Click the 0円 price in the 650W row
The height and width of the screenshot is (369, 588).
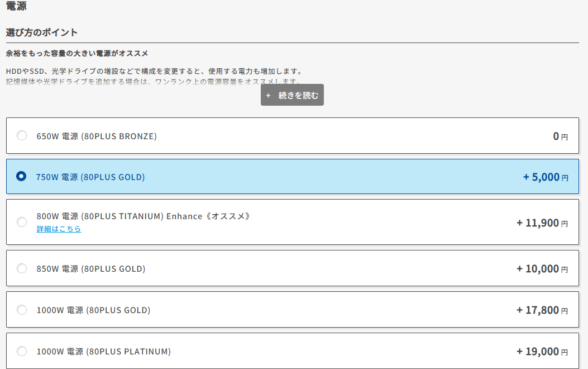pyautogui.click(x=560, y=136)
